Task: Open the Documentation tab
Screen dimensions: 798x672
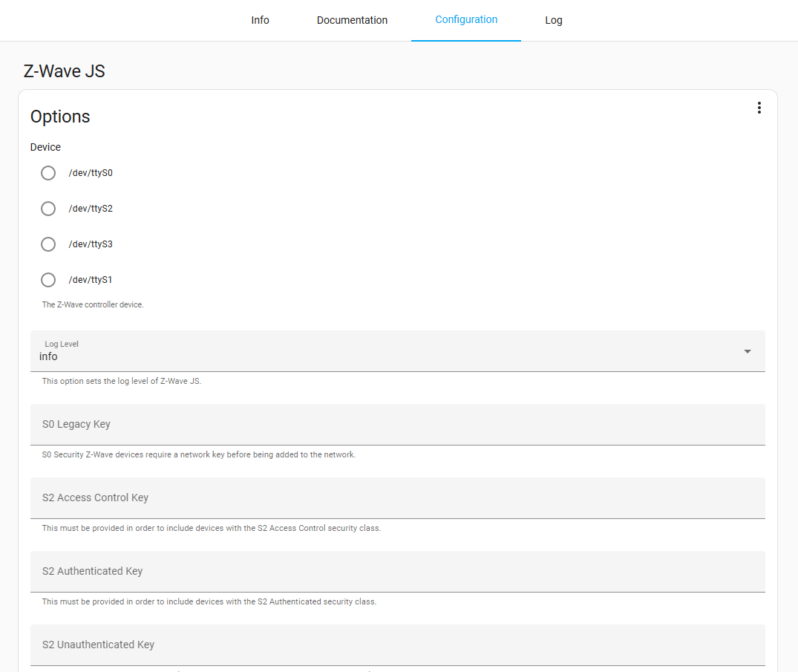Action: (352, 20)
